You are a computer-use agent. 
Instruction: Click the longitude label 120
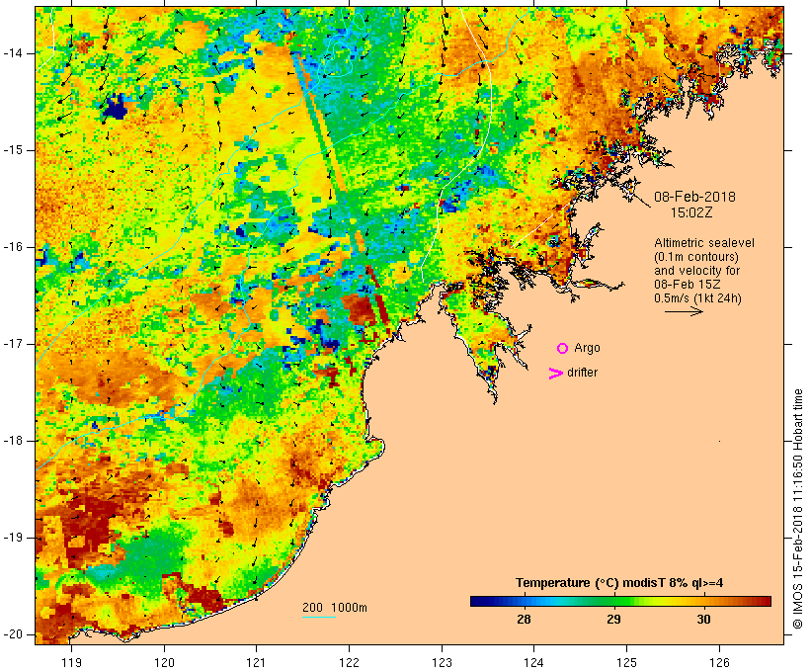pos(164,662)
